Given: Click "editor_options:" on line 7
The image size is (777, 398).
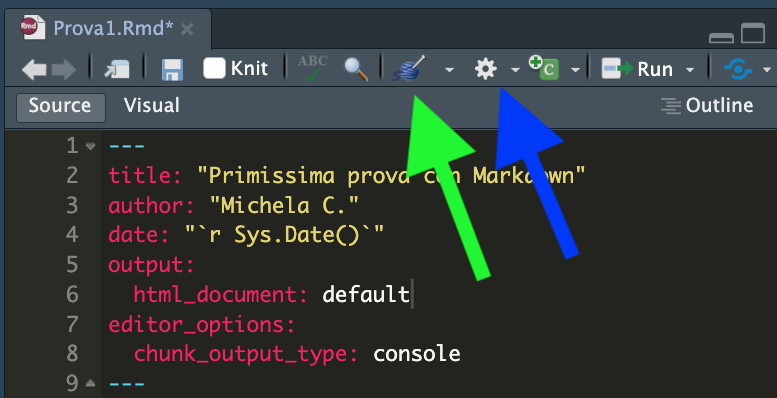Looking at the screenshot, I should [202, 325].
